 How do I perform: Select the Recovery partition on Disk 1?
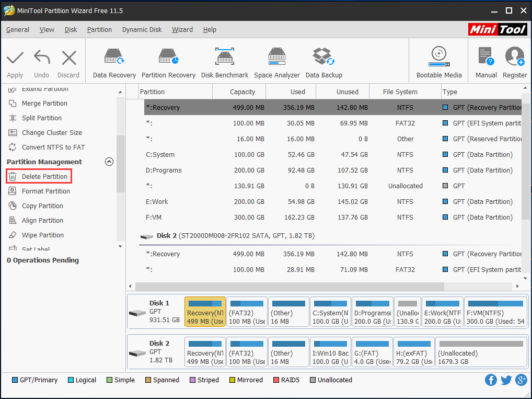click(x=205, y=311)
